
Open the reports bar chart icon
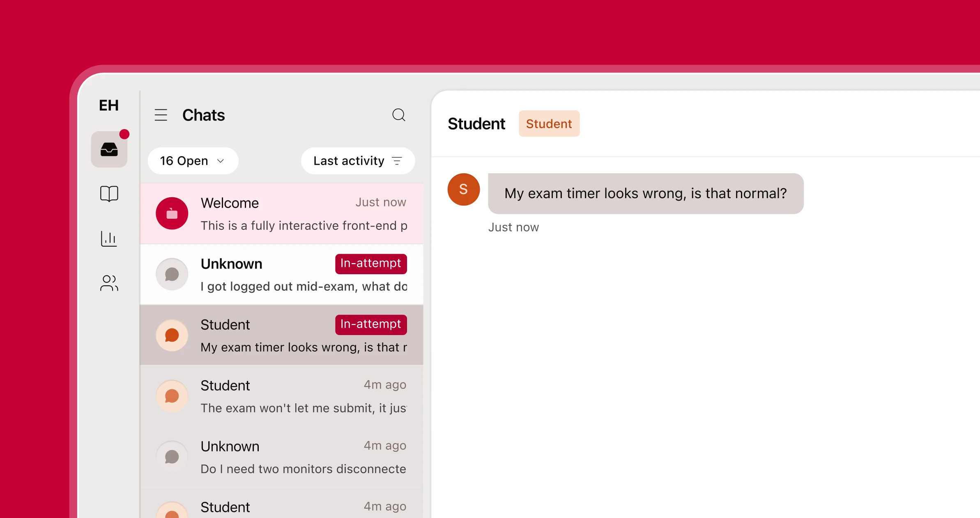109,238
